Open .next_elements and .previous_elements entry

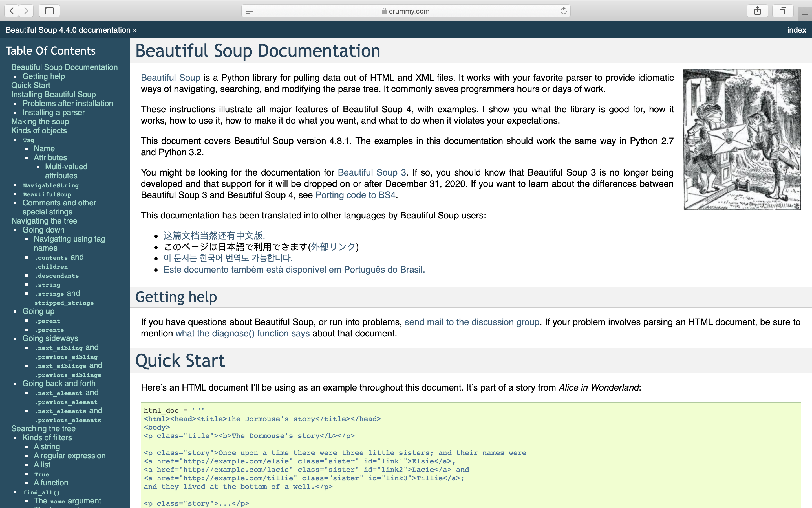(68, 415)
